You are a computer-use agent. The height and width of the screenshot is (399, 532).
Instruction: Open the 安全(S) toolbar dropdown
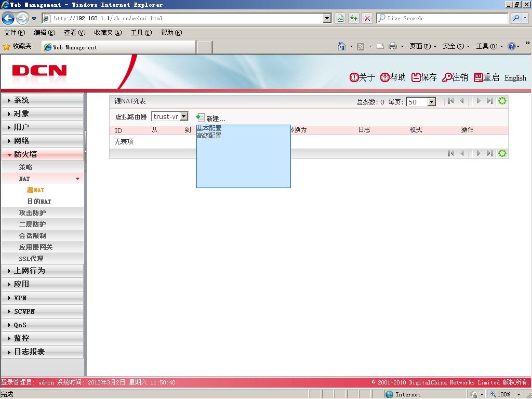(x=456, y=46)
